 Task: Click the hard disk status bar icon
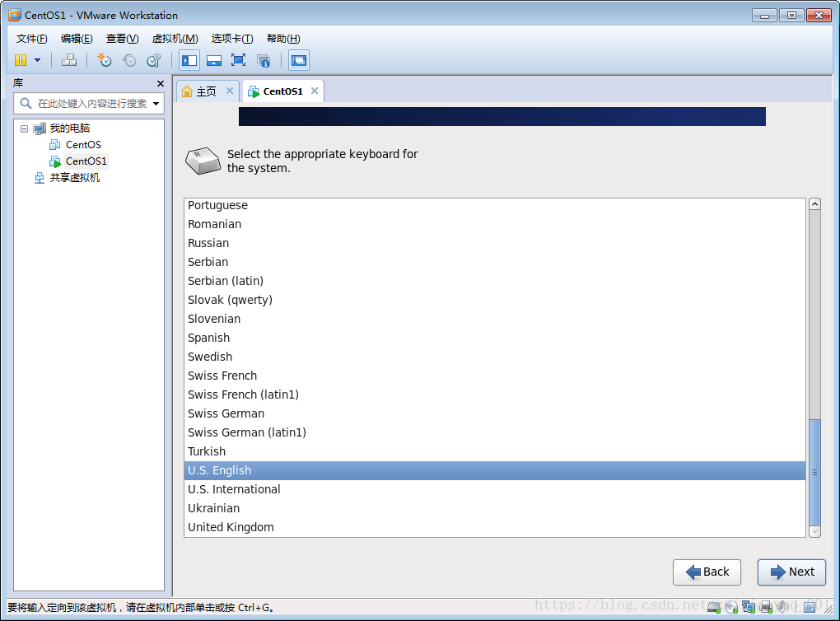pos(714,607)
